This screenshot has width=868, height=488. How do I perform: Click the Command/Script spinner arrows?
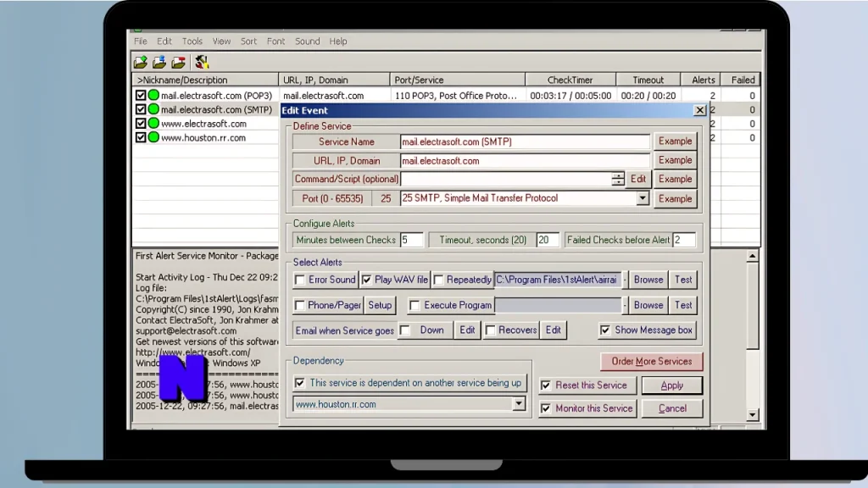point(618,179)
